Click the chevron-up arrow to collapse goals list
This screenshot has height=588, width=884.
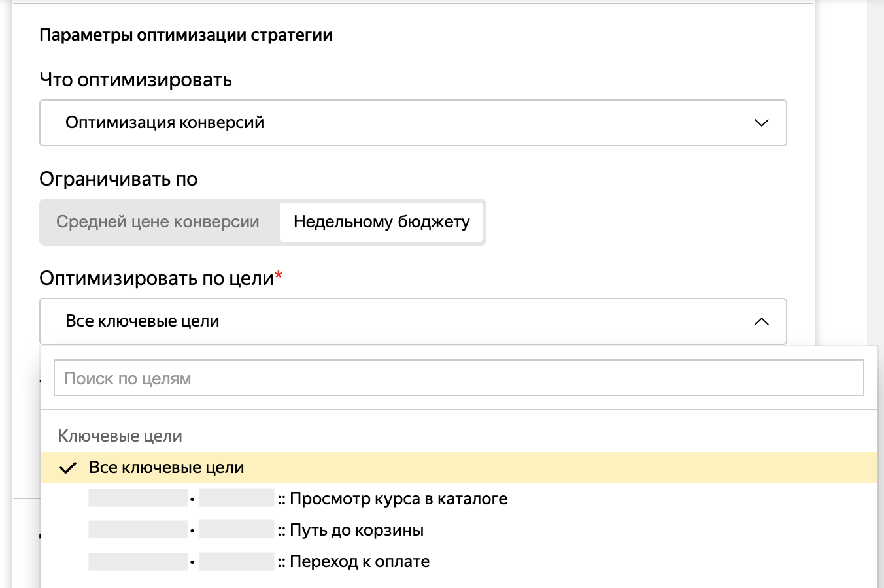tap(761, 321)
